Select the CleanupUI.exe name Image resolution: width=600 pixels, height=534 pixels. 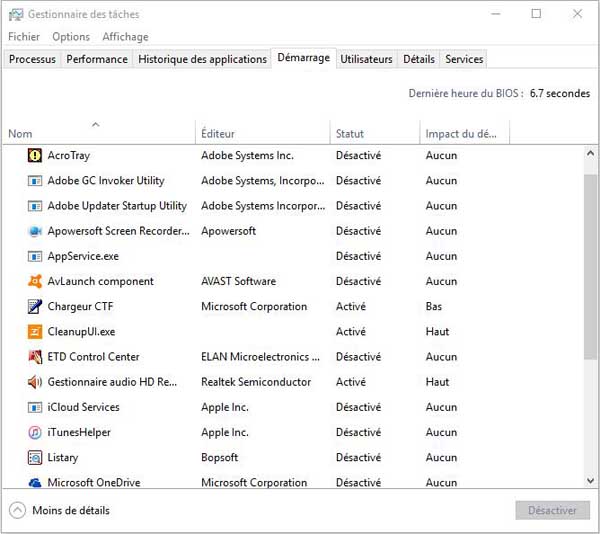[x=81, y=332]
